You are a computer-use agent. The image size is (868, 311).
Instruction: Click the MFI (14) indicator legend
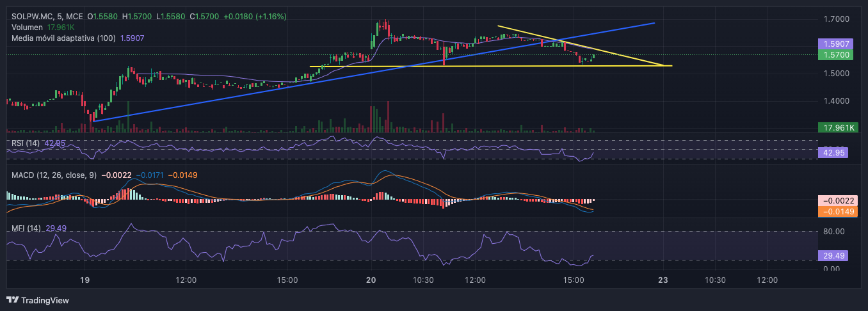click(26, 228)
